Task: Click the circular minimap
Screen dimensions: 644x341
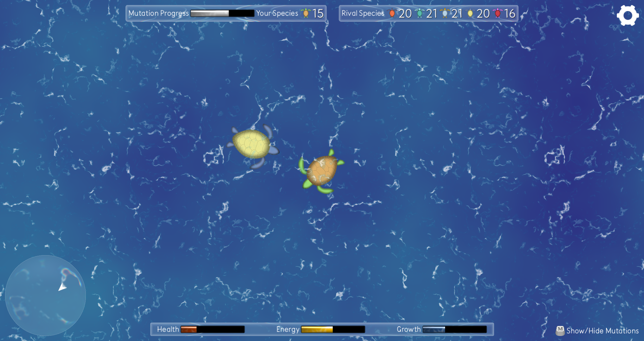Action: (46, 295)
